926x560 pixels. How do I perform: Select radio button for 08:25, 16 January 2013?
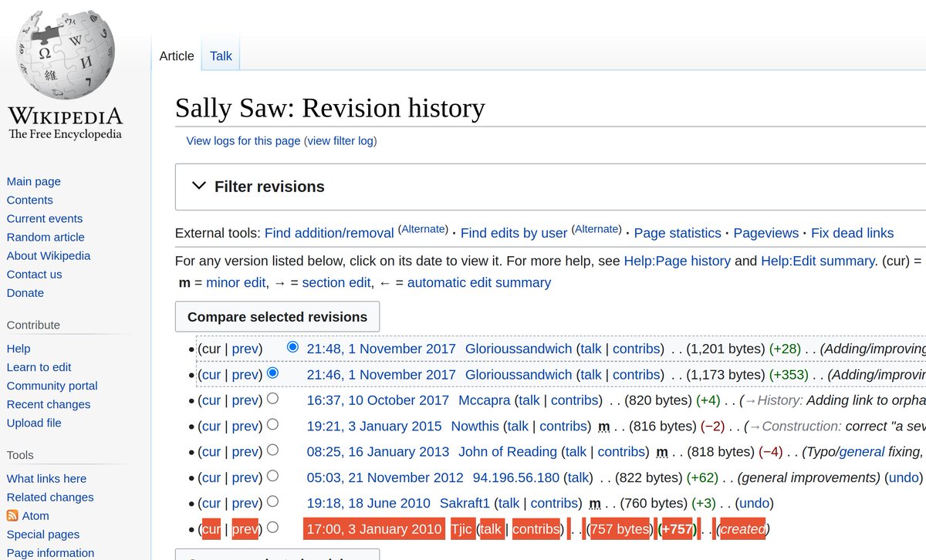click(x=272, y=450)
